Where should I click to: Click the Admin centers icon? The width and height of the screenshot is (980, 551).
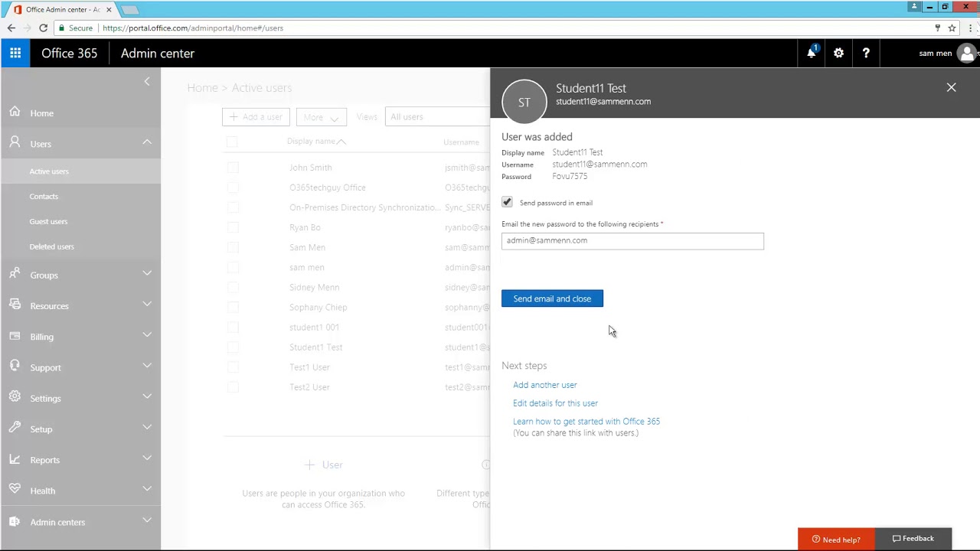tap(15, 521)
